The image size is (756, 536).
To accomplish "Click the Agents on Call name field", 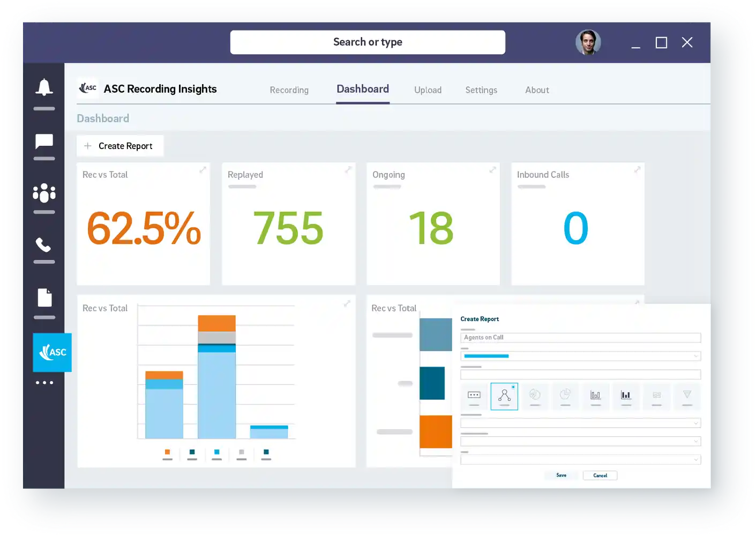I will [x=581, y=338].
